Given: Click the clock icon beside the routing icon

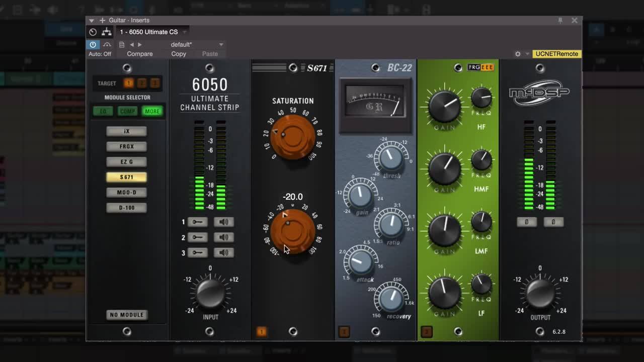Looking at the screenshot, I should [x=93, y=32].
